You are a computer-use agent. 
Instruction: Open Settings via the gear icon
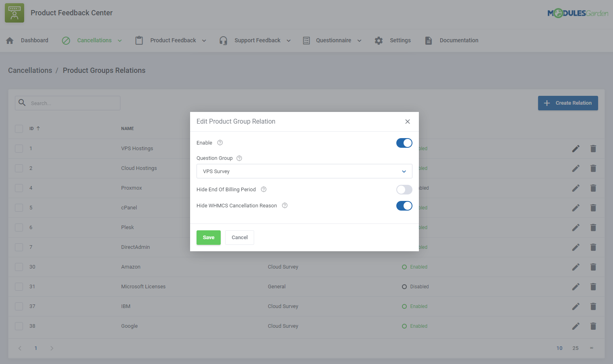(378, 40)
